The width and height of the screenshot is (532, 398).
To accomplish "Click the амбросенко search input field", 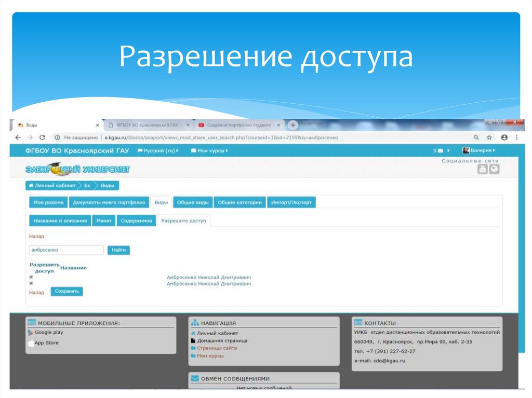I will pyautogui.click(x=66, y=250).
